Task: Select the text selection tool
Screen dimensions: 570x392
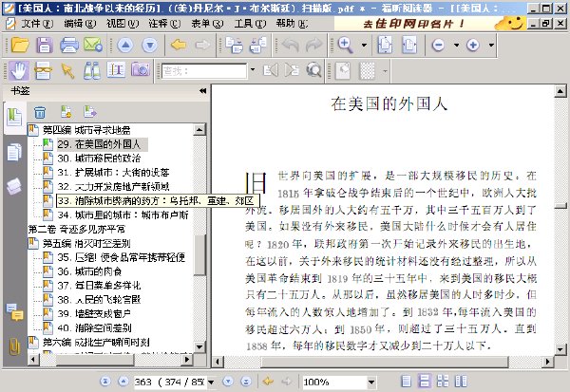Action: tap(116, 69)
